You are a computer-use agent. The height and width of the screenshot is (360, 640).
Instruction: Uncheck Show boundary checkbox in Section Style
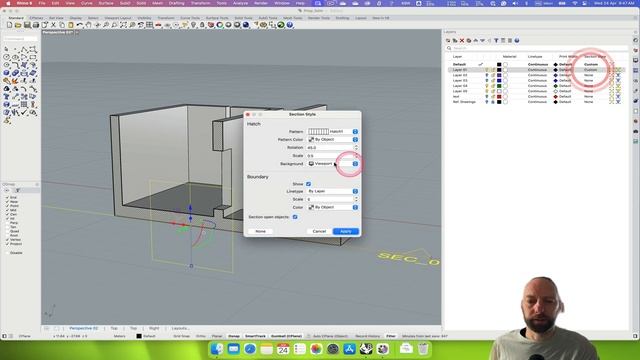(309, 184)
